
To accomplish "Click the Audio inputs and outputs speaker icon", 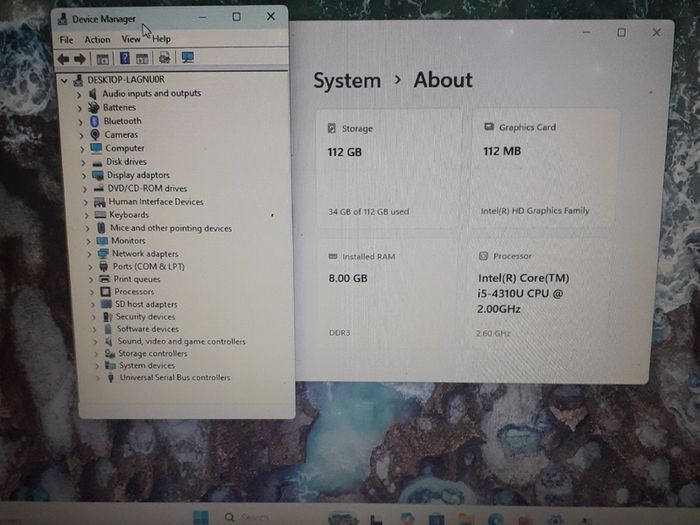I will click(x=93, y=94).
